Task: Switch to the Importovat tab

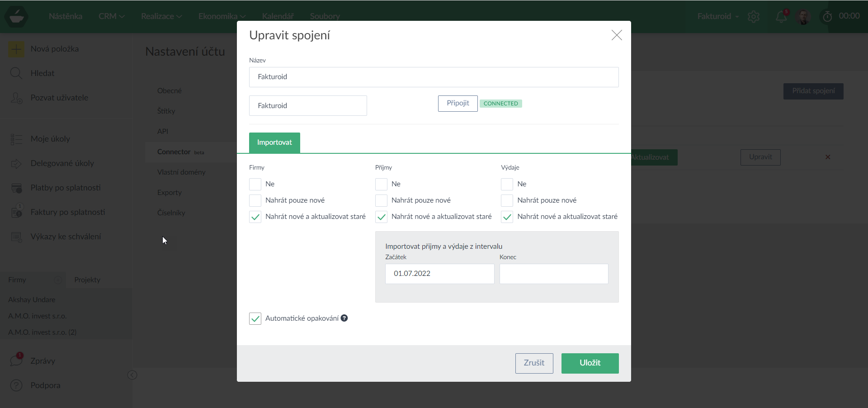Action: [274, 142]
